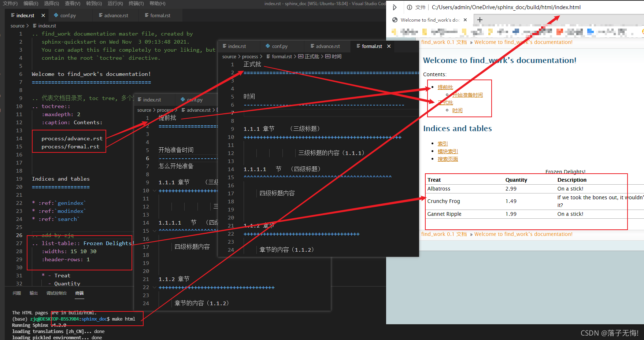The height and width of the screenshot is (340, 644).
Task: Follow the 提前批 link in the contents list
Action: point(445,87)
